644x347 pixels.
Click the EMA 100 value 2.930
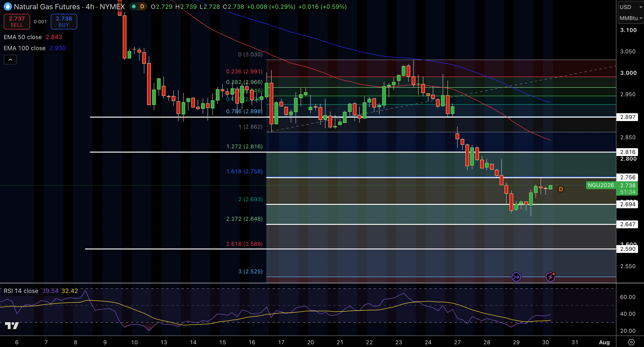(57, 48)
